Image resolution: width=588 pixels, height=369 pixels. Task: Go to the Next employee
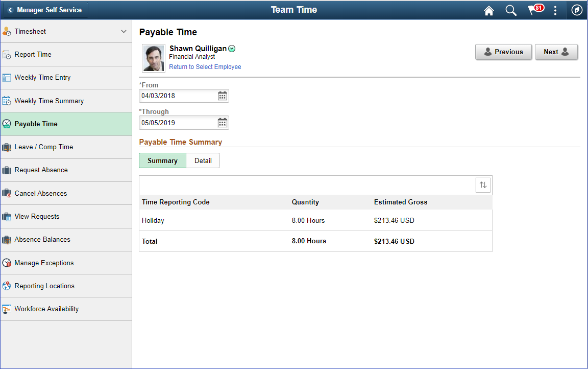pyautogui.click(x=556, y=52)
